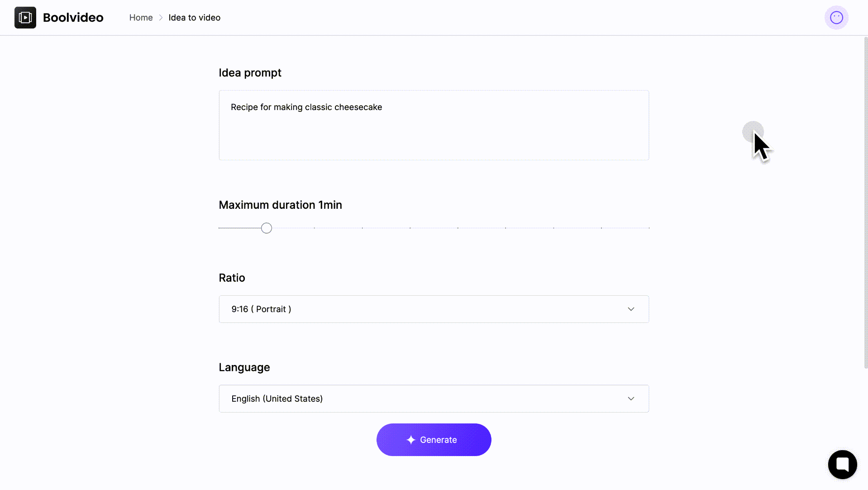868x490 pixels.
Task: Go to Home in breadcrumb
Action: click(x=141, y=18)
